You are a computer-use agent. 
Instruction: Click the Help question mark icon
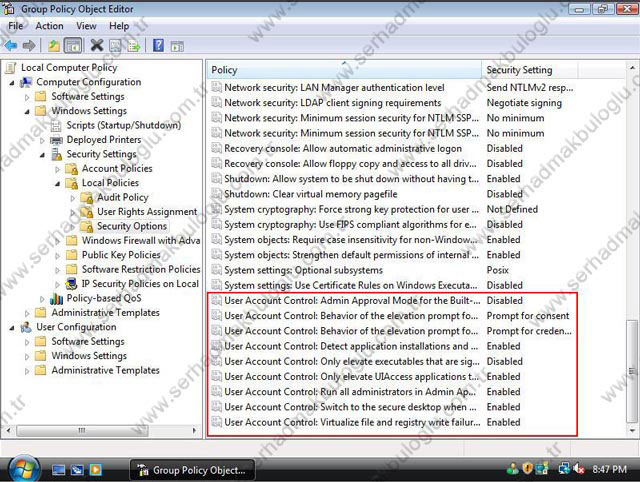(158, 45)
